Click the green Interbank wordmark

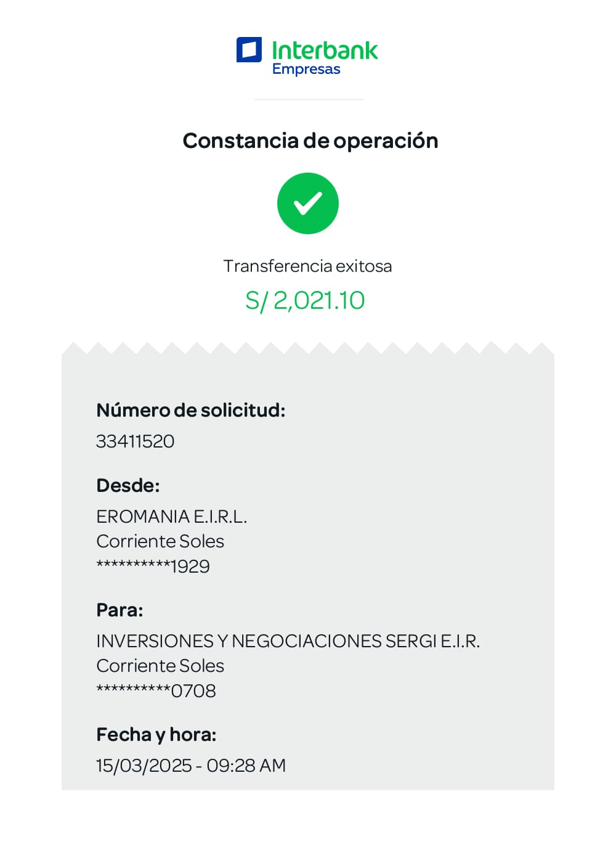coord(325,50)
